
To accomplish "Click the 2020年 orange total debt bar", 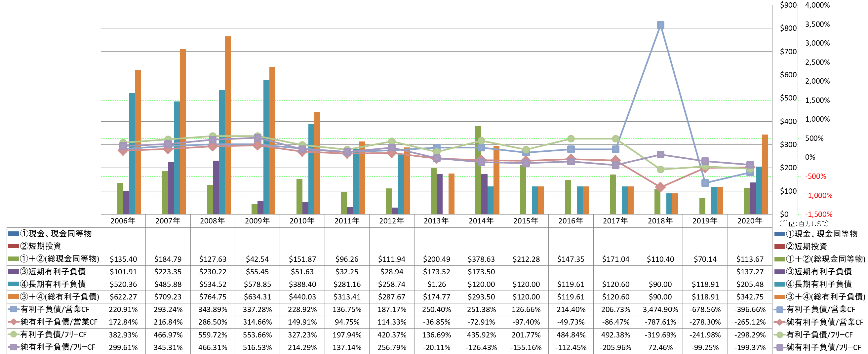I will tap(765, 175).
